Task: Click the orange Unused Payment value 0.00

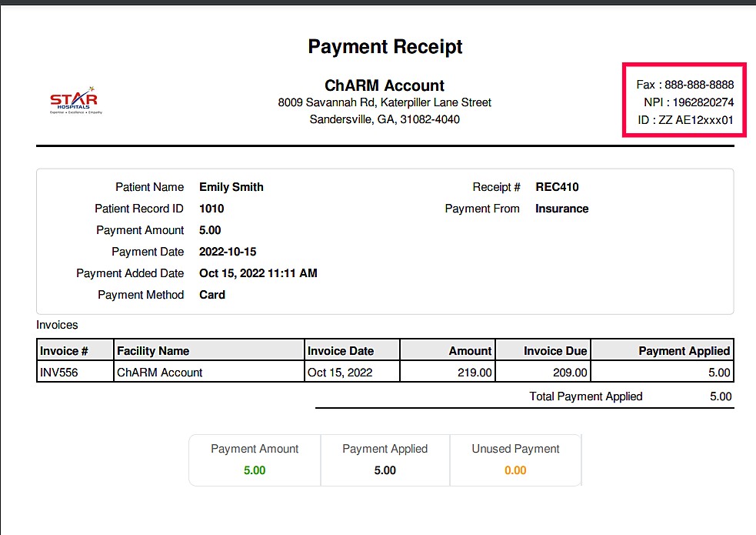Action: point(515,470)
